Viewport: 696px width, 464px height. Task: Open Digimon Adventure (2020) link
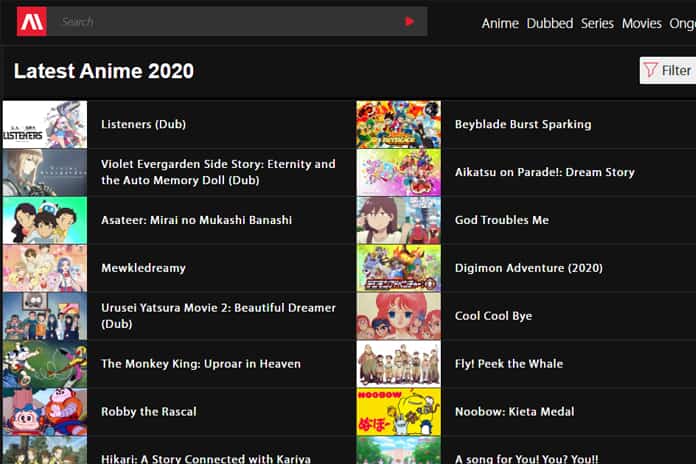(x=529, y=268)
